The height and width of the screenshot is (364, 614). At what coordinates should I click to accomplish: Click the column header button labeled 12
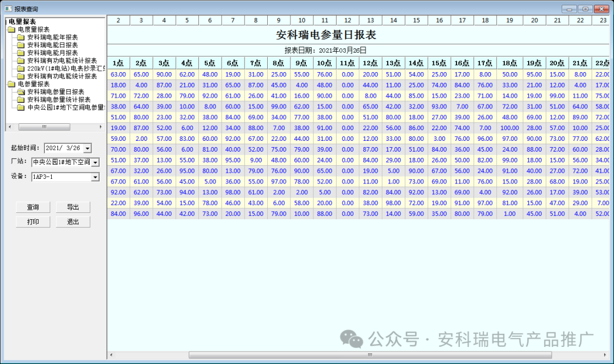(x=347, y=20)
